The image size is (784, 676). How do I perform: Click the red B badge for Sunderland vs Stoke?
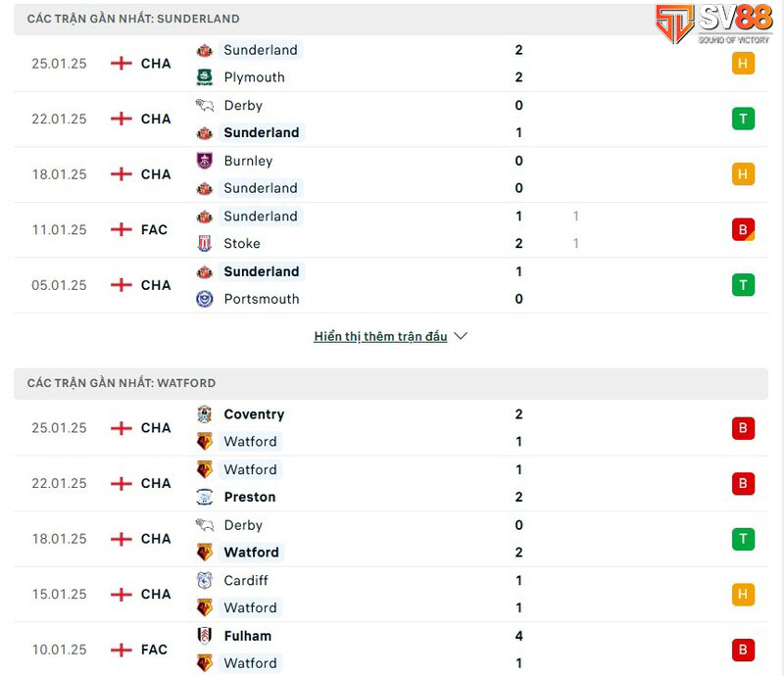[x=743, y=229]
